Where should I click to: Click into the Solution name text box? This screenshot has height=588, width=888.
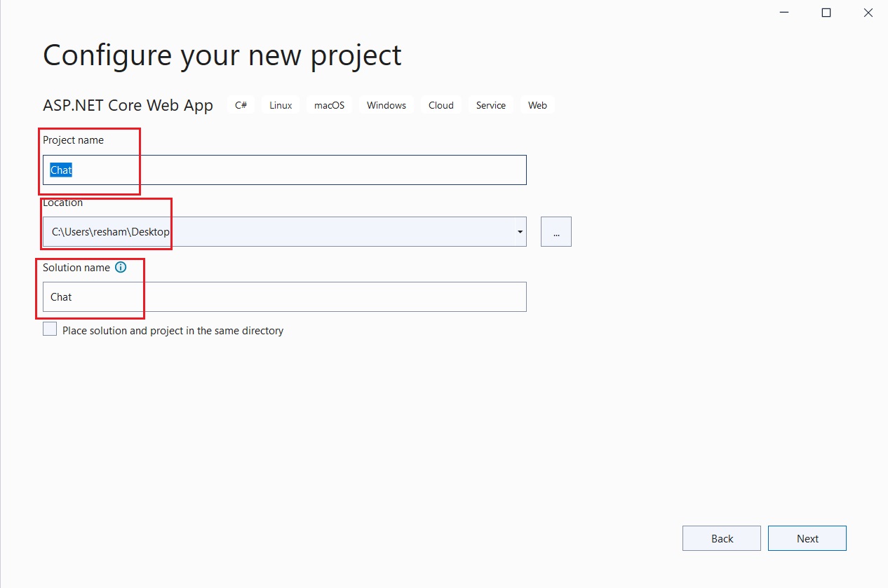[285, 296]
